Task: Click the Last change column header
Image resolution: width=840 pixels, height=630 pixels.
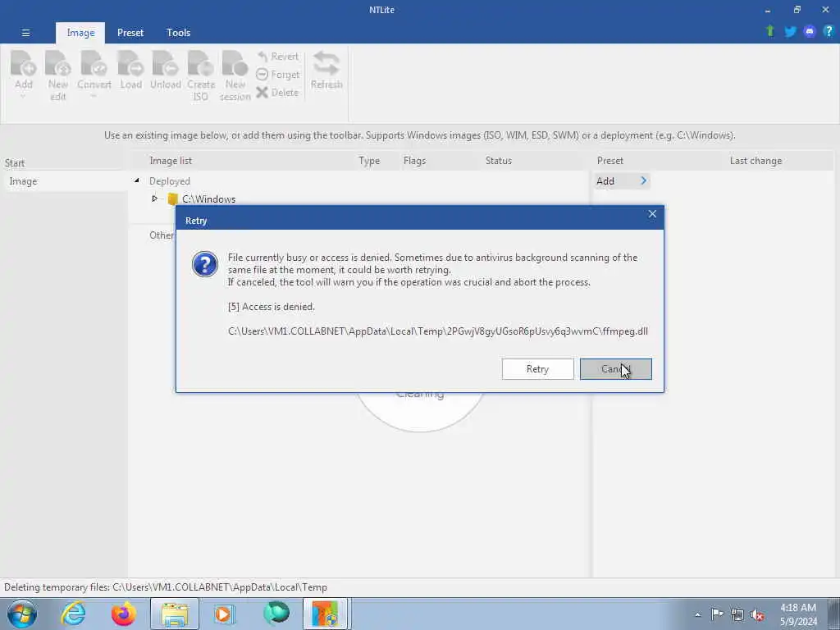Action: 756,161
